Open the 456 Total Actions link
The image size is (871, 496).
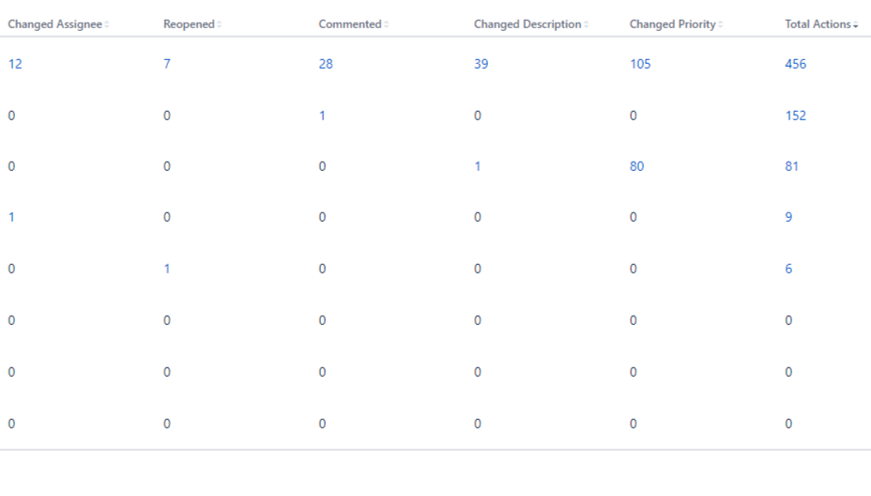(x=795, y=64)
